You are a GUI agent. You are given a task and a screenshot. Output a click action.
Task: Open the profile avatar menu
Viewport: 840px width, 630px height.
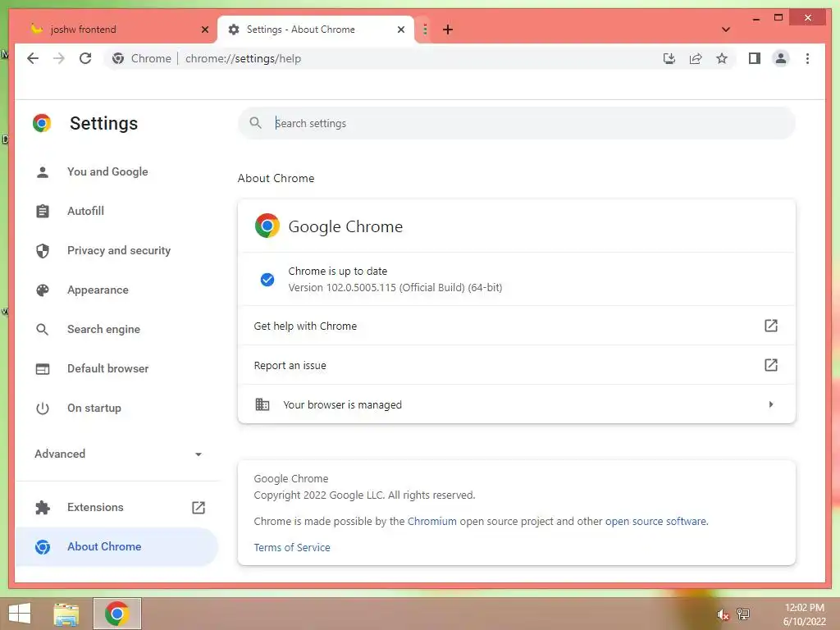coord(781,58)
